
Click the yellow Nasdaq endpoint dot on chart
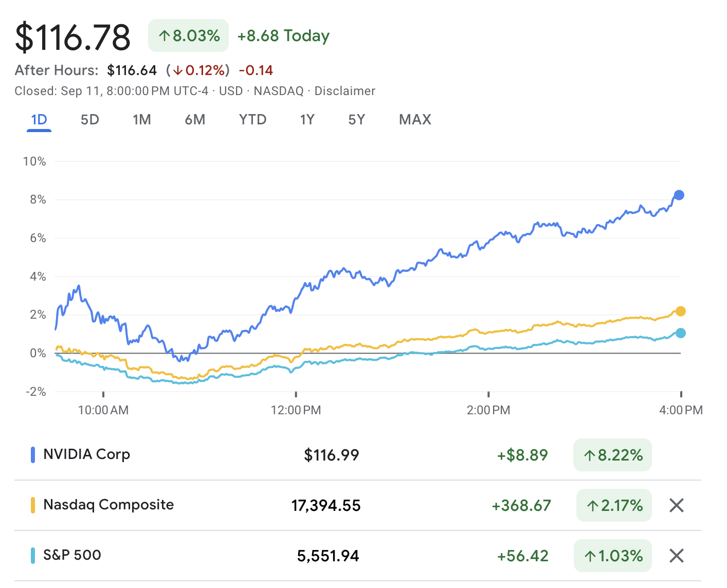click(x=680, y=311)
